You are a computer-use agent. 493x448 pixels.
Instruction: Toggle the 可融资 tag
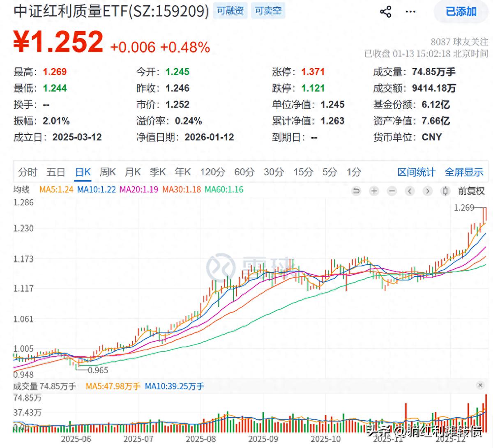coord(230,11)
